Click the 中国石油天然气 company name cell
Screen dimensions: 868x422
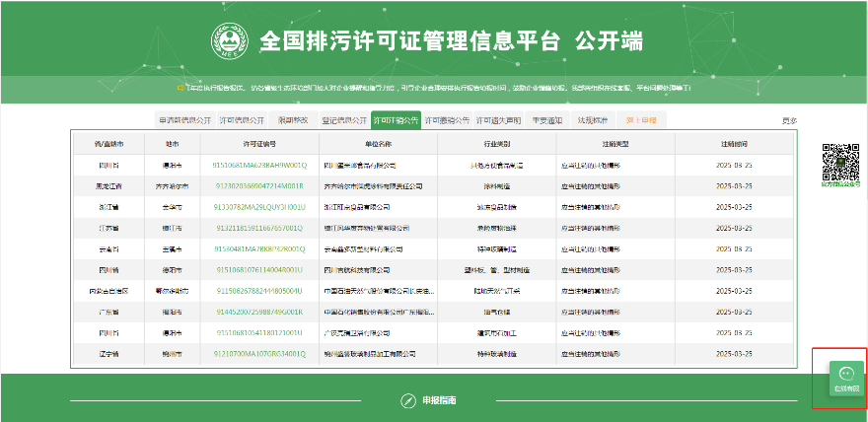tap(379, 291)
